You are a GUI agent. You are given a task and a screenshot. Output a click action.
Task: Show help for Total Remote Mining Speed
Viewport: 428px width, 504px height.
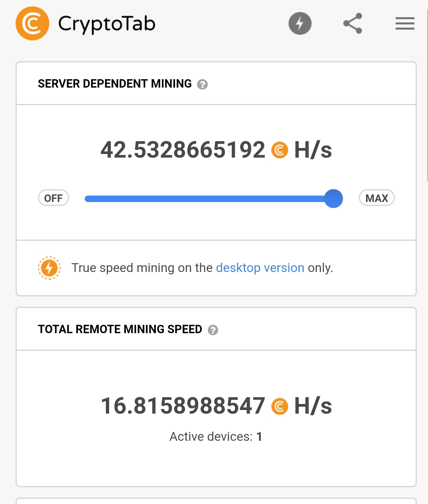click(x=213, y=330)
